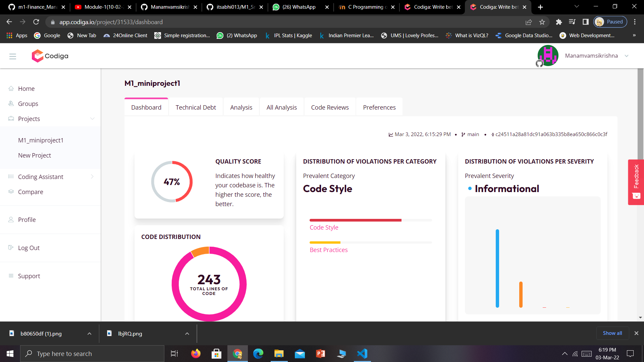Expand the Manamvamsikrishna account dropdown
644x362 pixels.
tap(627, 56)
